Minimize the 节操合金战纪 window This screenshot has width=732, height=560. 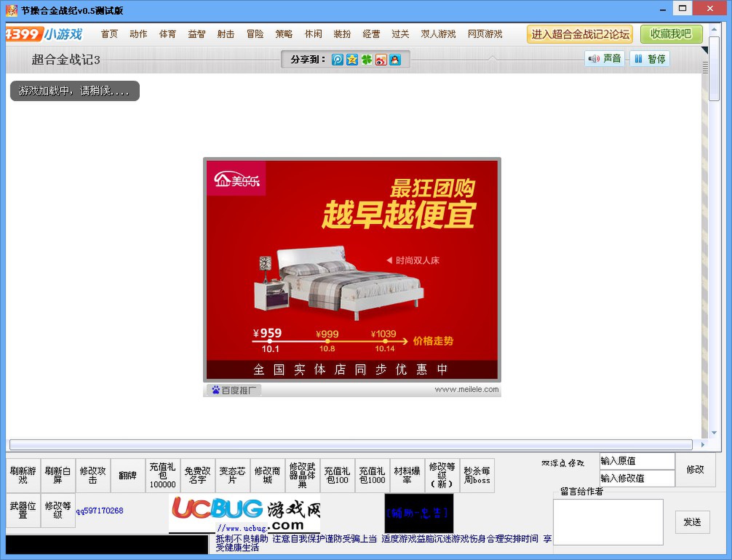(663, 10)
